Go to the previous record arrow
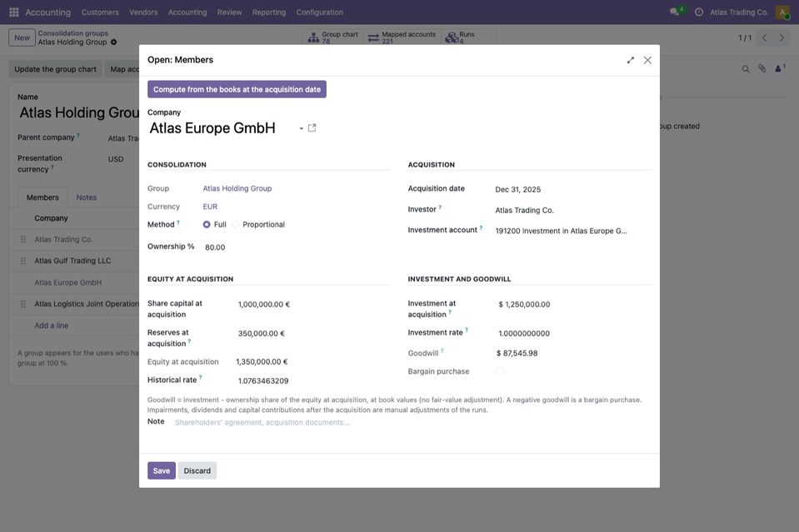The image size is (799, 532). pos(764,37)
